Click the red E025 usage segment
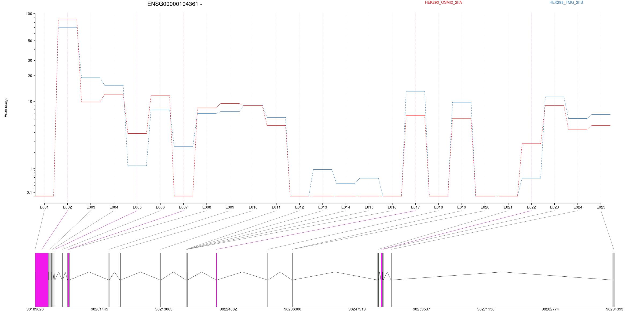Image resolution: width=644 pixels, height=322 pixels. point(601,125)
